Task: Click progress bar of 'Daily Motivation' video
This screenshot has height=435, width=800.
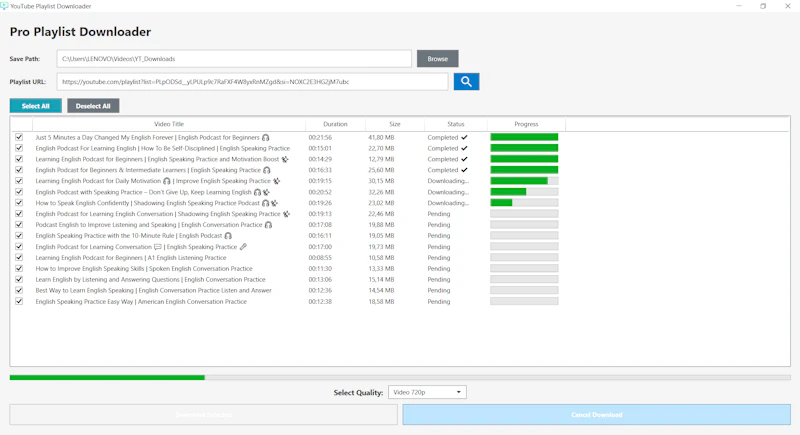Action: click(524, 181)
